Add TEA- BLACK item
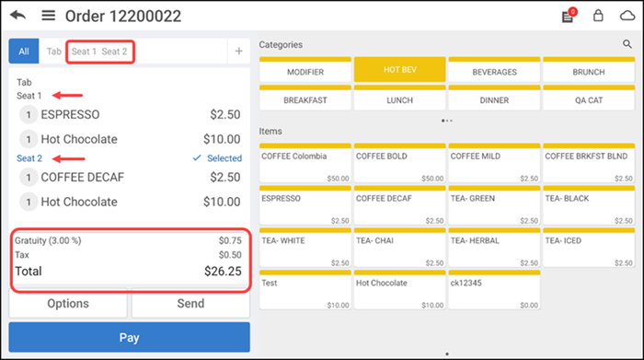This screenshot has height=360, width=644. 589,205
